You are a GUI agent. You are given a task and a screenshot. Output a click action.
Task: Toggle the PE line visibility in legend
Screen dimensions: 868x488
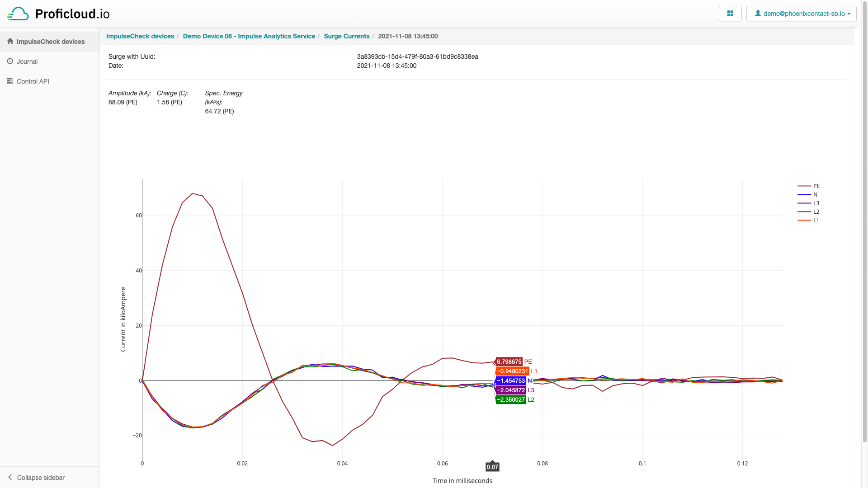(x=809, y=186)
